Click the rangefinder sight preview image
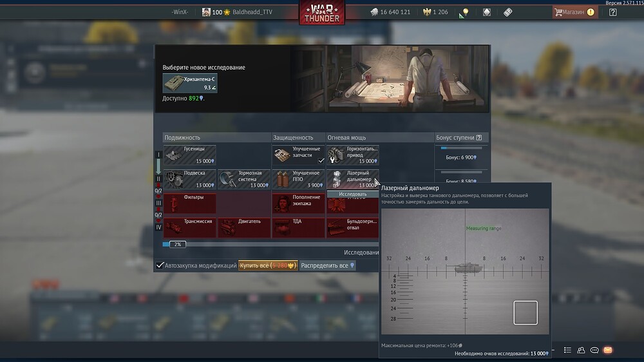 point(465,272)
